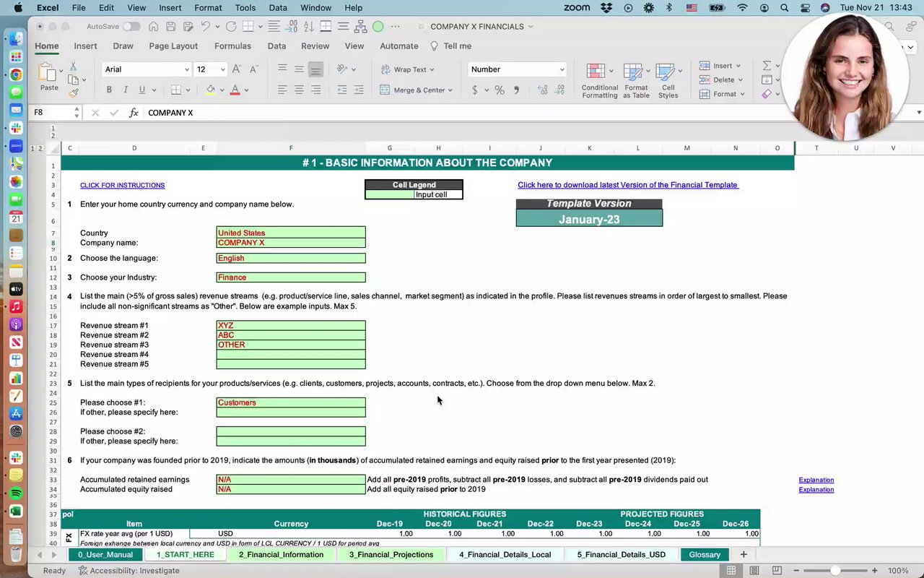The image size is (924, 578).
Task: Decrease the font size
Action: click(x=254, y=69)
